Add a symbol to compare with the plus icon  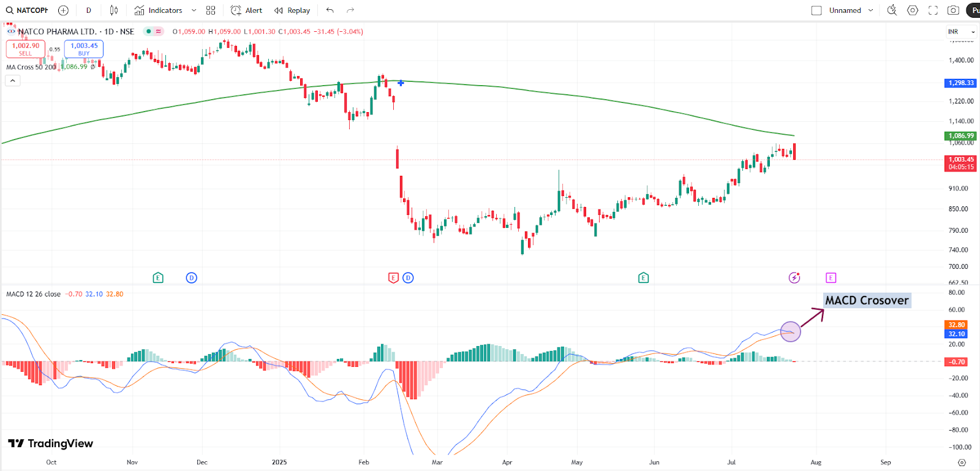click(x=63, y=10)
